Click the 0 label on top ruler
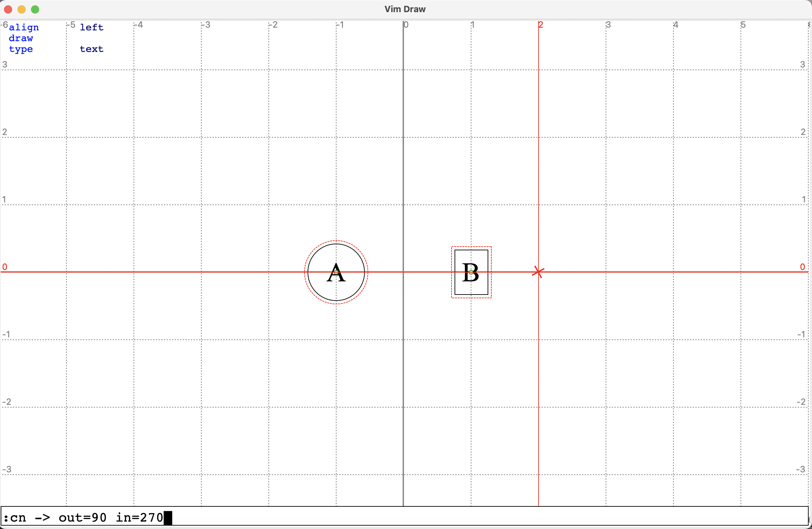Viewport: 812px width, 529px height. pyautogui.click(x=406, y=25)
